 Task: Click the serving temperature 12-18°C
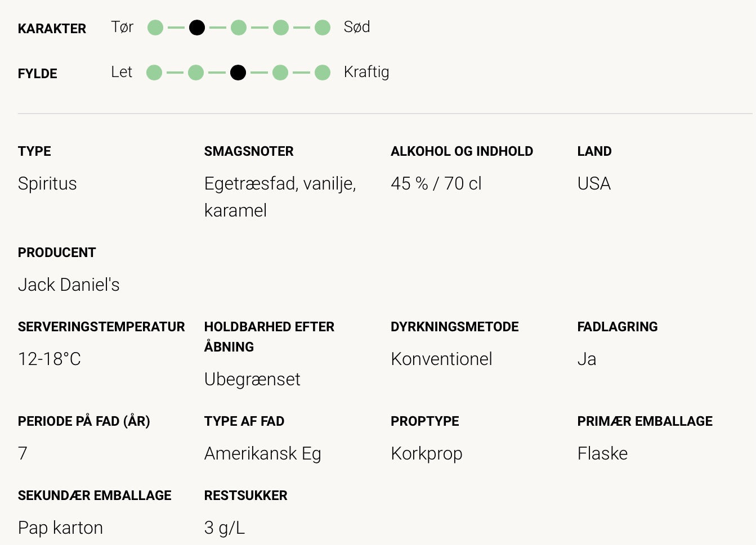tap(50, 359)
